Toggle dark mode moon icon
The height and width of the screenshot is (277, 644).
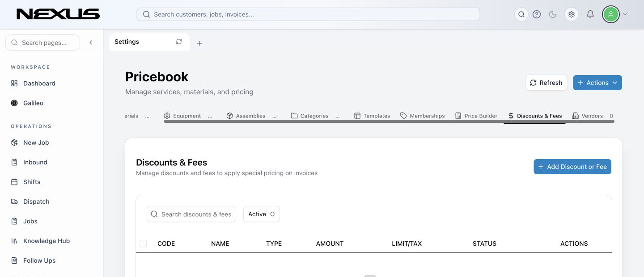click(553, 14)
